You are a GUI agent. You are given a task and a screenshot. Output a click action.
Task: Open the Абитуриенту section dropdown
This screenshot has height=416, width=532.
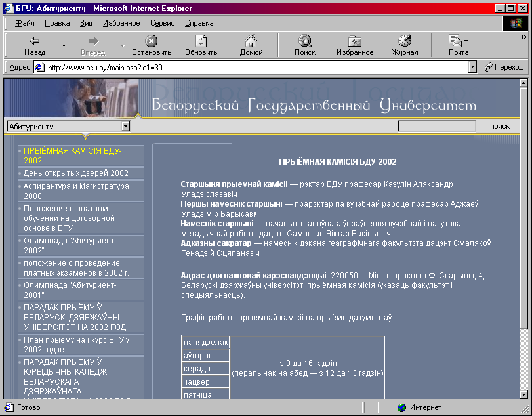(68, 127)
